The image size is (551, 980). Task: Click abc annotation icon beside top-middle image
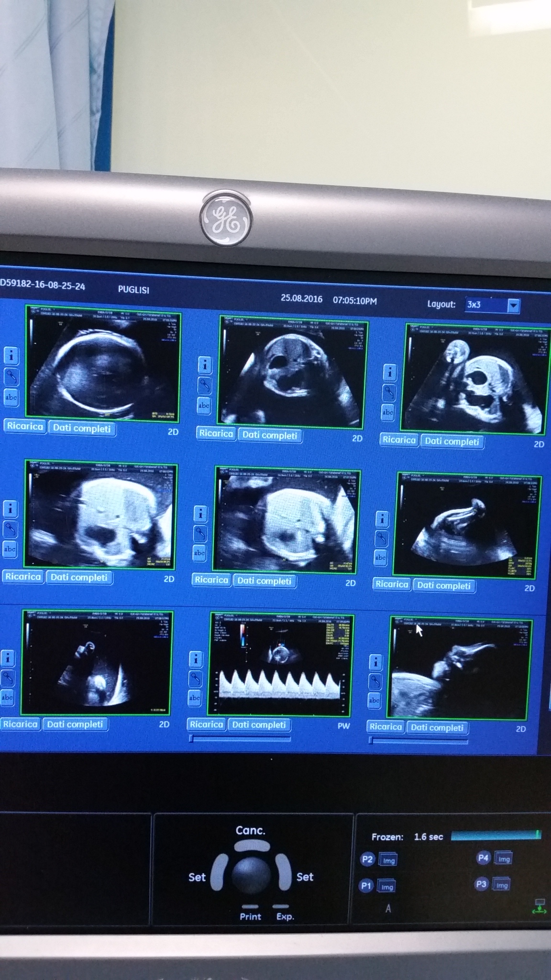pos(204,405)
